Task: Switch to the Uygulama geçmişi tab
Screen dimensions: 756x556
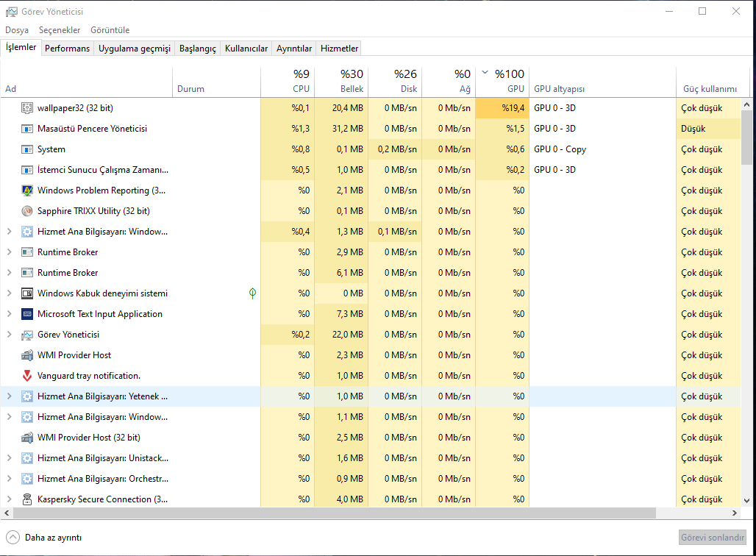Action: 135,49
